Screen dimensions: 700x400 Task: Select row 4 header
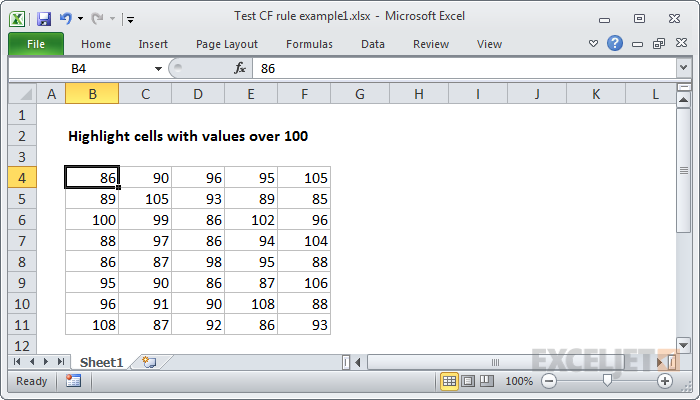pos(22,178)
